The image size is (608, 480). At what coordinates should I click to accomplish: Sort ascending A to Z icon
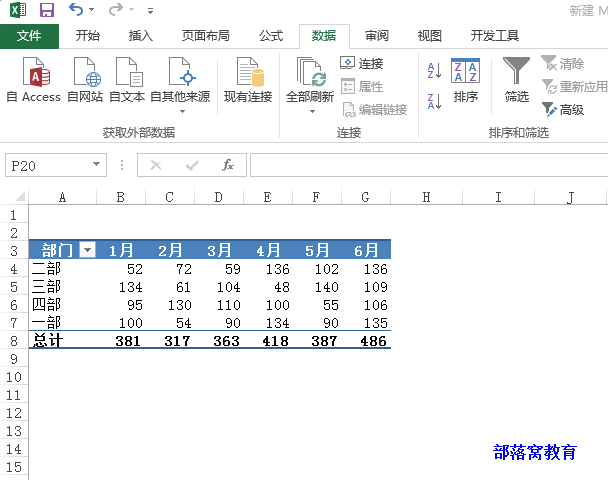434,71
